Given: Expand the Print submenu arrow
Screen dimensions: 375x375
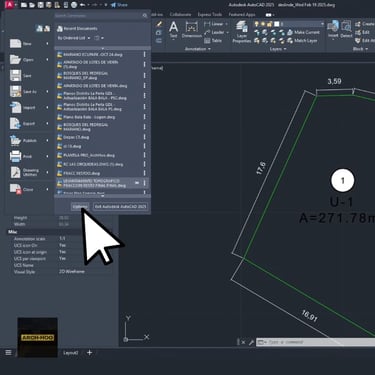Looking at the screenshot, I should (47, 156).
